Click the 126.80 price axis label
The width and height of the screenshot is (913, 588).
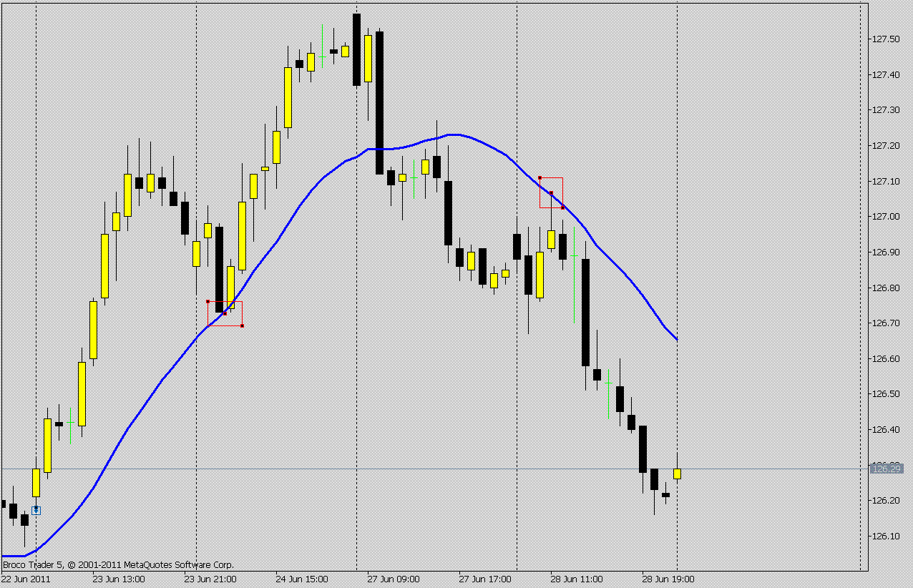point(885,288)
